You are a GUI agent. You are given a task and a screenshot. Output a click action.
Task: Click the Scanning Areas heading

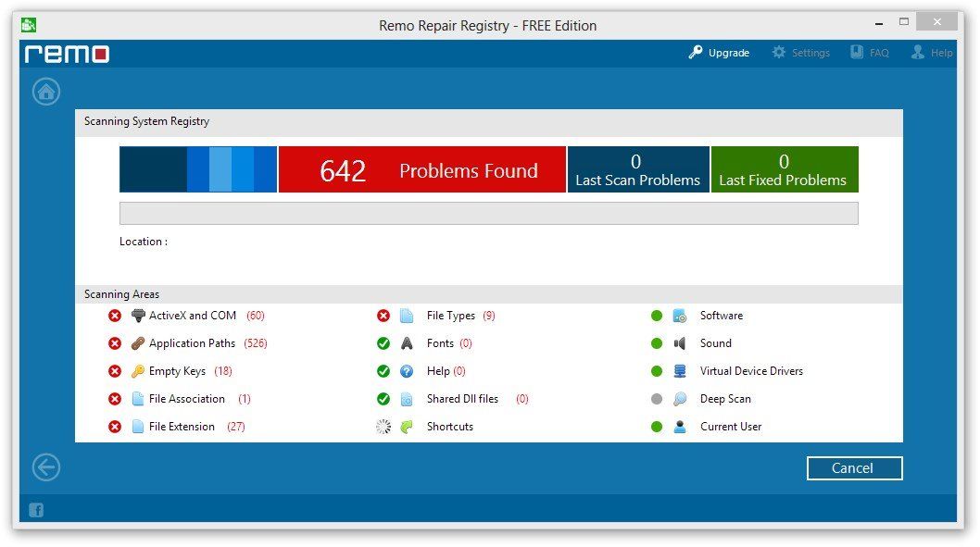(122, 294)
